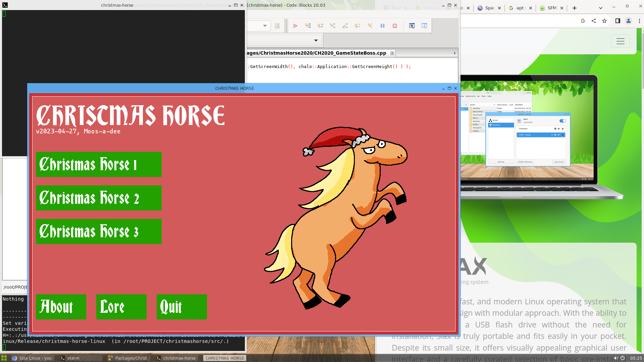Open the Debugging windows bug icon

[412, 26]
